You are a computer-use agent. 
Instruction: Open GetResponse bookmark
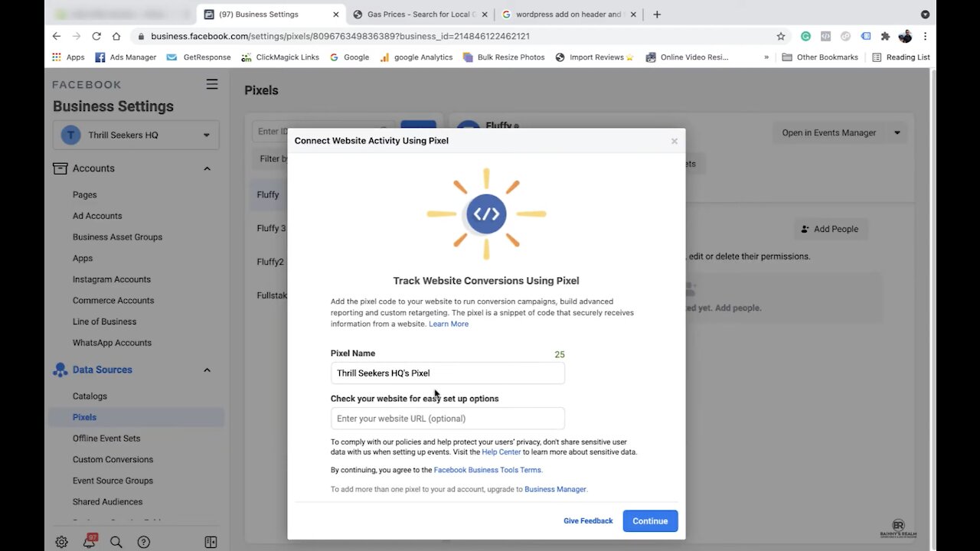click(198, 57)
